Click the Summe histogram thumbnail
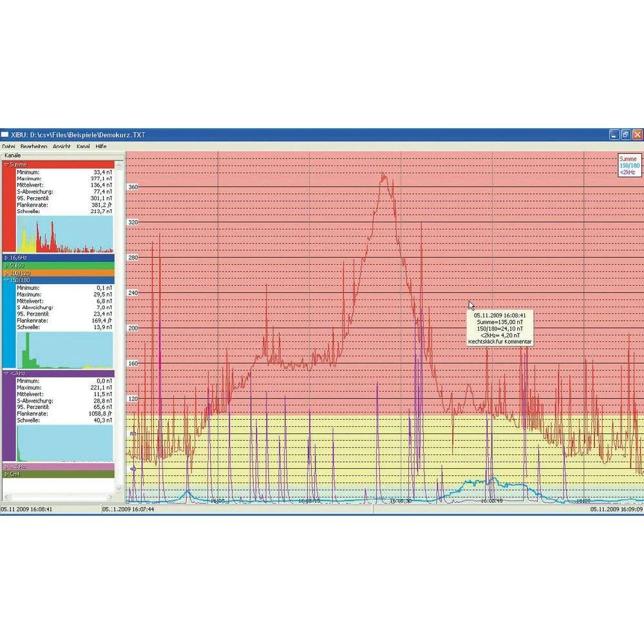This screenshot has height=644, width=644. pos(65,234)
